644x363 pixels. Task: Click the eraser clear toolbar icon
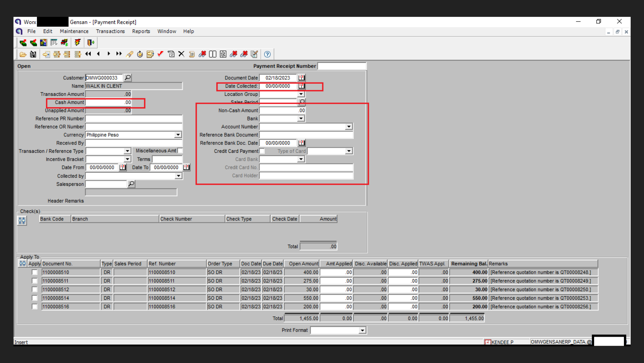coord(129,54)
